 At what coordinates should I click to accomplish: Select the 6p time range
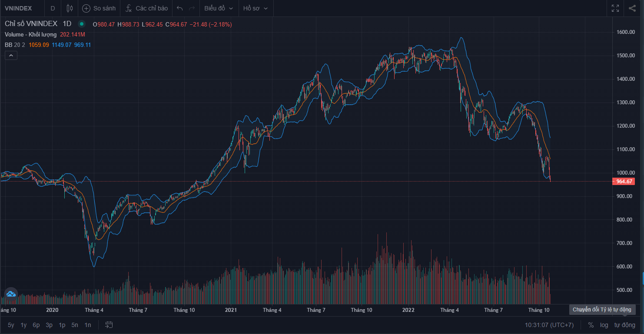point(37,325)
